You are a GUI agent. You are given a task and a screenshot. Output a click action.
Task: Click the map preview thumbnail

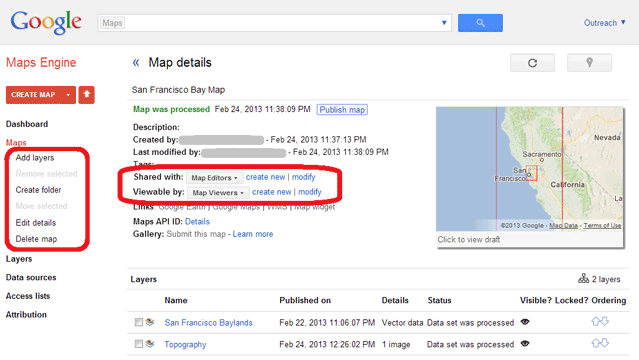(x=529, y=169)
